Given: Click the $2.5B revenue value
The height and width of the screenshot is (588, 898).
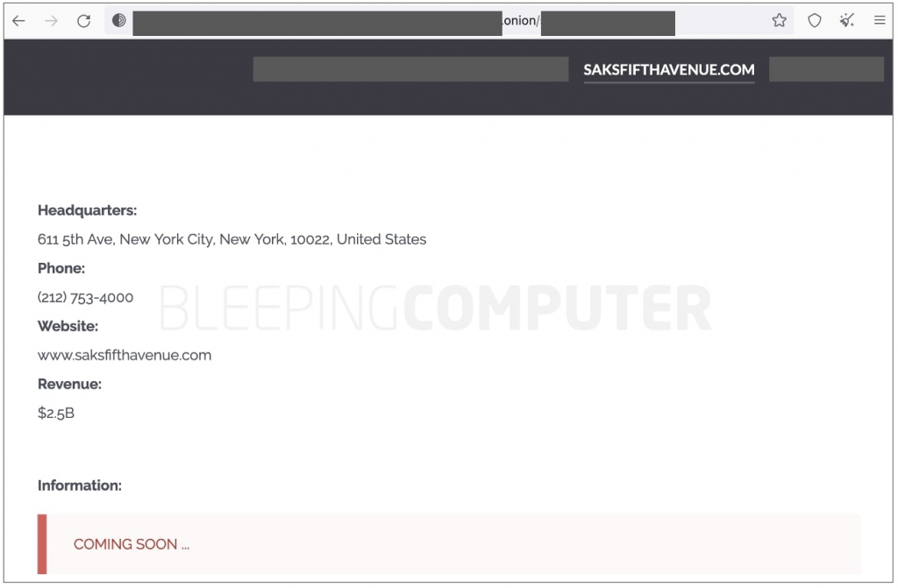Looking at the screenshot, I should tap(56, 414).
